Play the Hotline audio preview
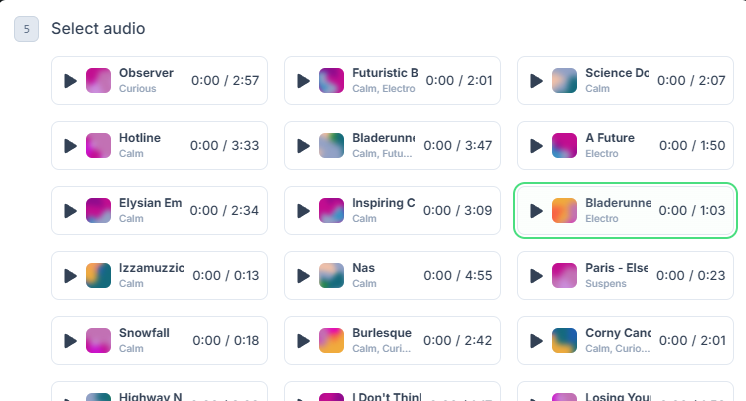This screenshot has width=746, height=401. click(x=70, y=146)
